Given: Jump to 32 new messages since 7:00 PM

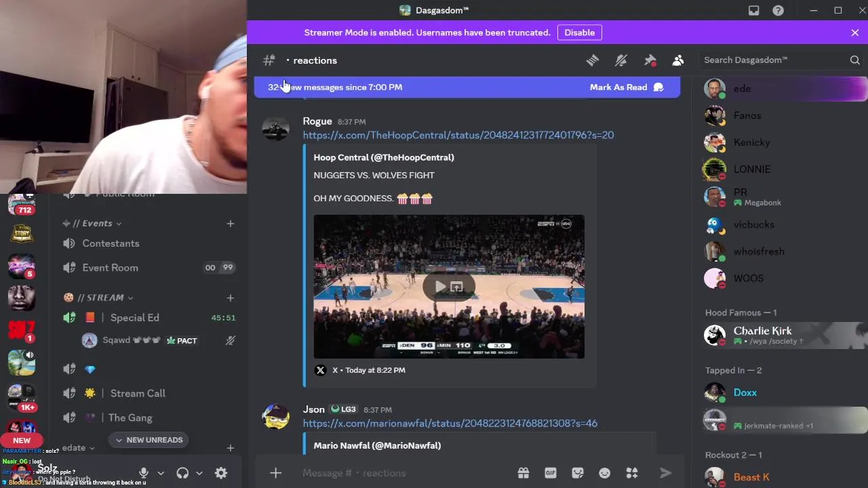Looking at the screenshot, I should point(335,87).
